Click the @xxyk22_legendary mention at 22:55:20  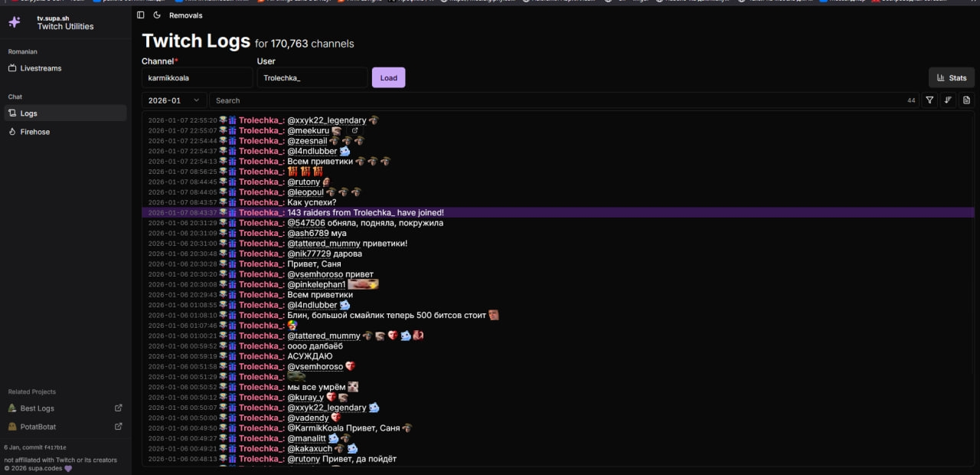pyautogui.click(x=327, y=120)
